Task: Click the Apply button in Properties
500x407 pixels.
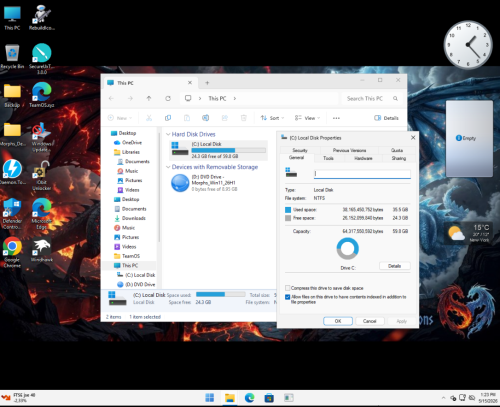Action: click(401, 321)
